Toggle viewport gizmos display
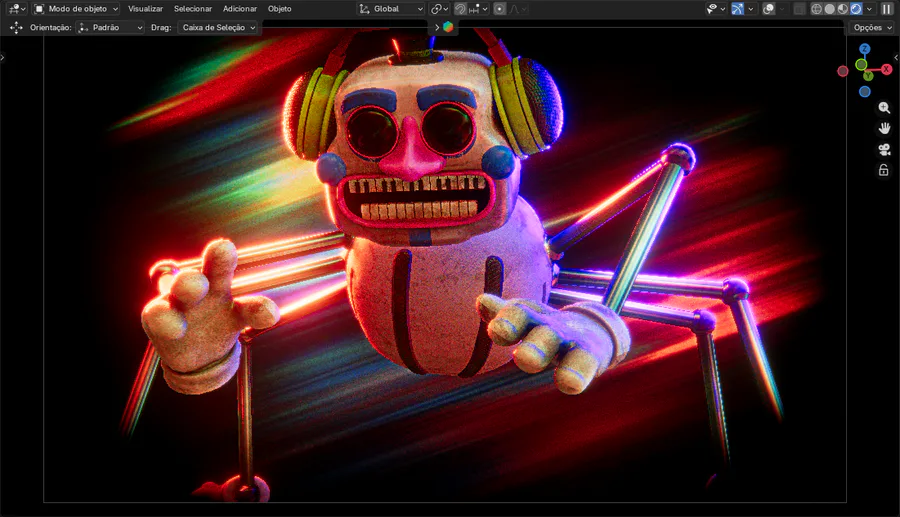 click(738, 9)
